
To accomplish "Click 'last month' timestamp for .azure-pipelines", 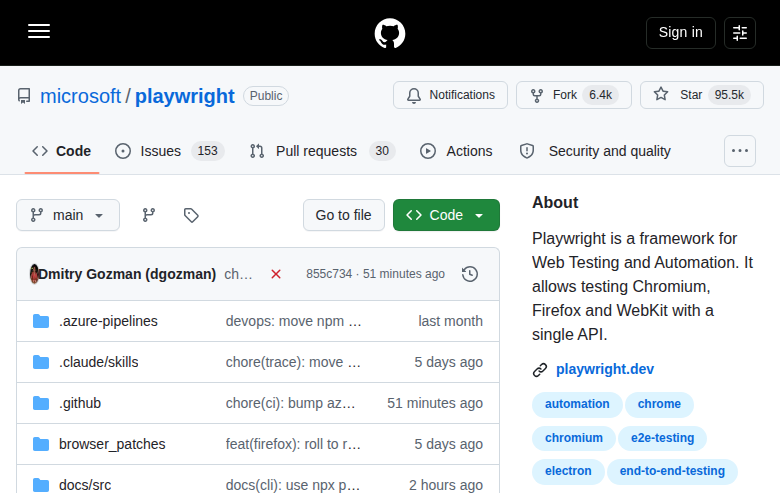I will click(450, 321).
